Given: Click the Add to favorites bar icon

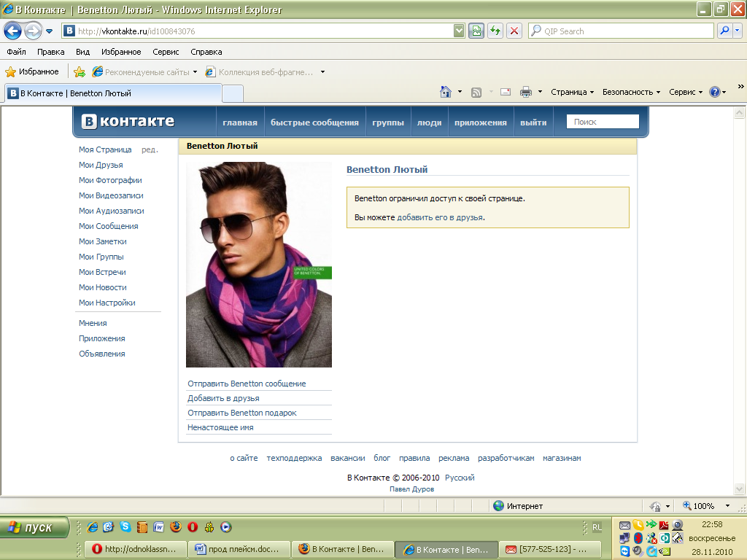Looking at the screenshot, I should click(80, 72).
